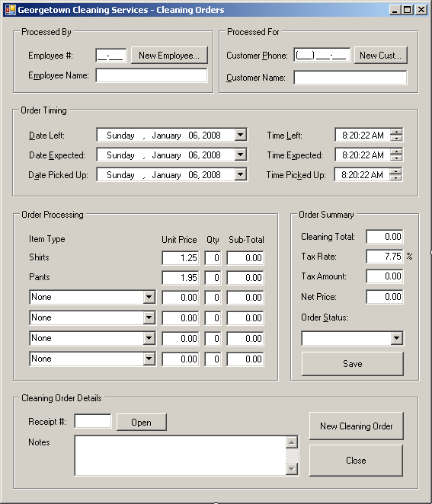Click the Date Left label

click(x=46, y=136)
